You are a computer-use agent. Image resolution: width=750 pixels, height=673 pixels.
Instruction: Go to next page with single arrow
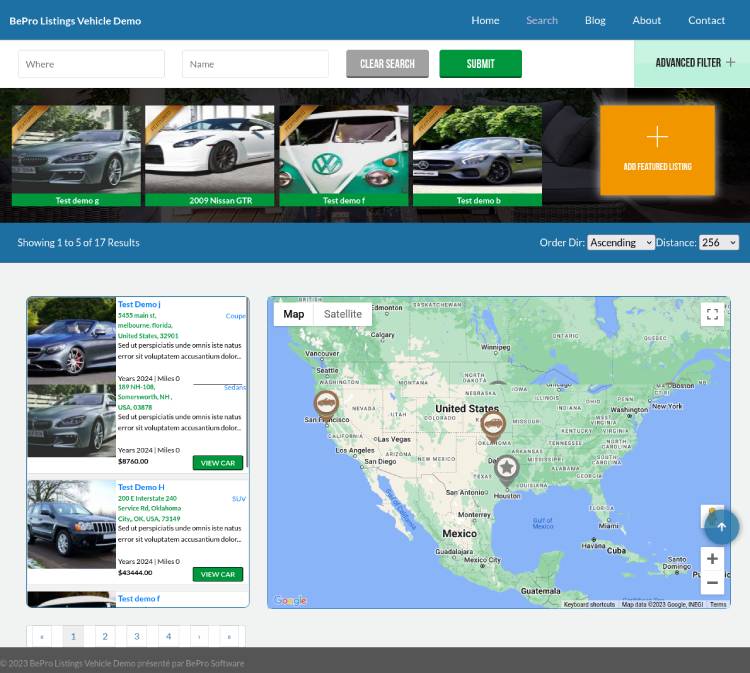[199, 637]
